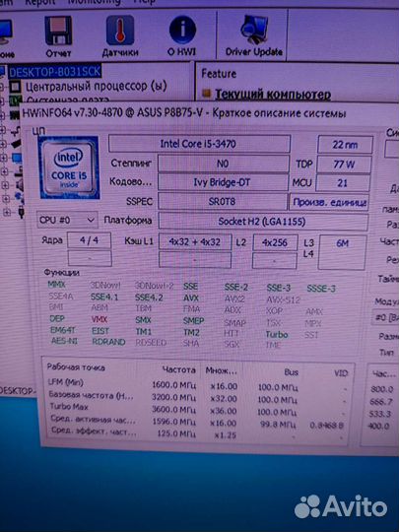Click the Turbo feature flag
Viewport: 399px width, 532px height.
(x=277, y=335)
